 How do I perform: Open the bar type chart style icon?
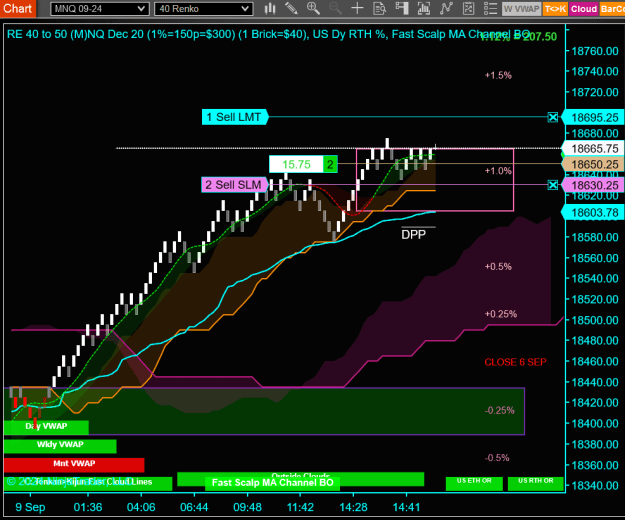[270, 8]
